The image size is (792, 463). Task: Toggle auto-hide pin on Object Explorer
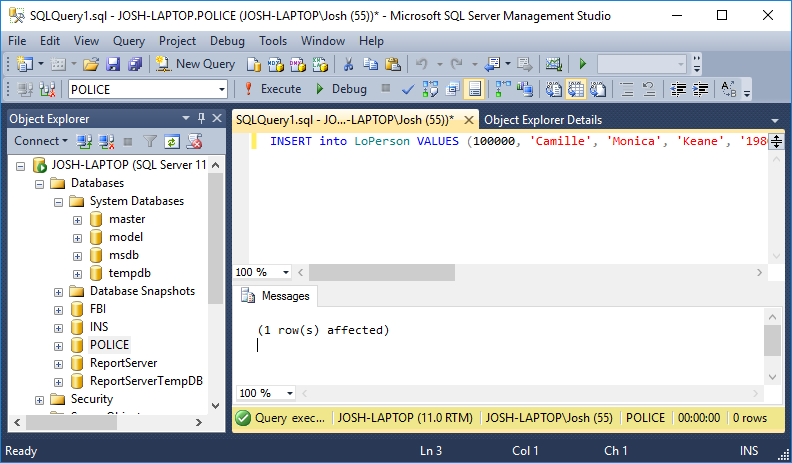[202, 118]
